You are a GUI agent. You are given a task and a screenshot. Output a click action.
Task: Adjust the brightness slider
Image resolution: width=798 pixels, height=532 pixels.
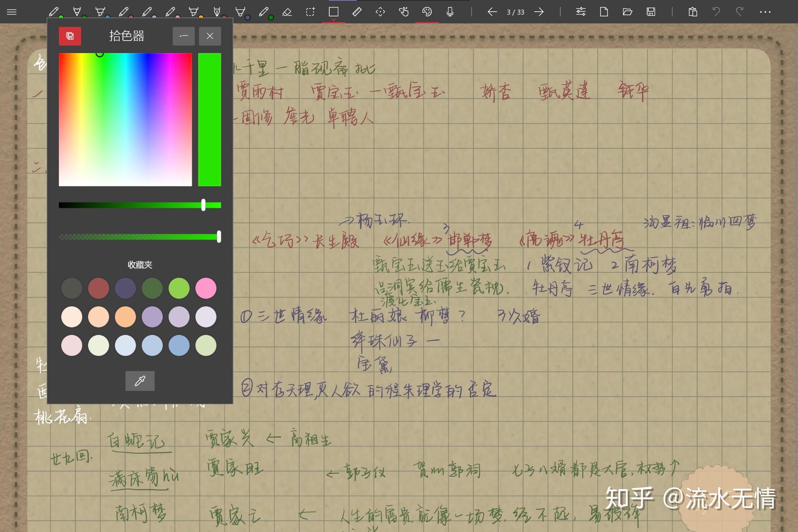coord(140,205)
